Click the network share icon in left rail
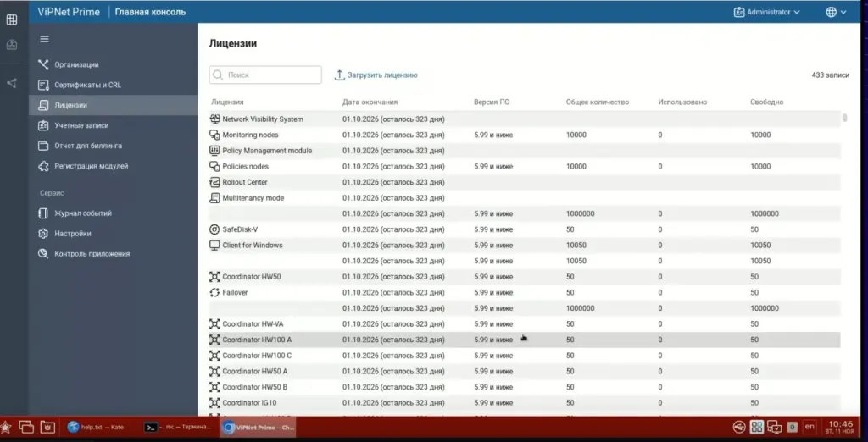Image resolution: width=868 pixels, height=442 pixels. click(12, 84)
